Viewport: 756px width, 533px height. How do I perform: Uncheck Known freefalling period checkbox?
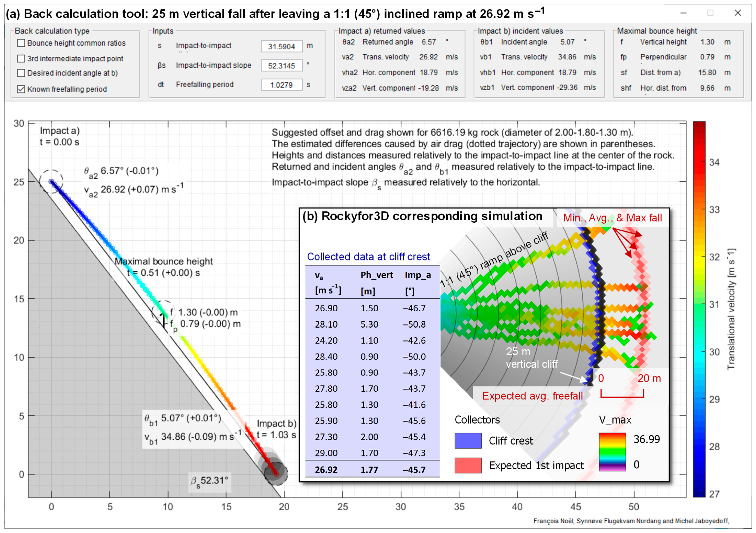[x=21, y=89]
